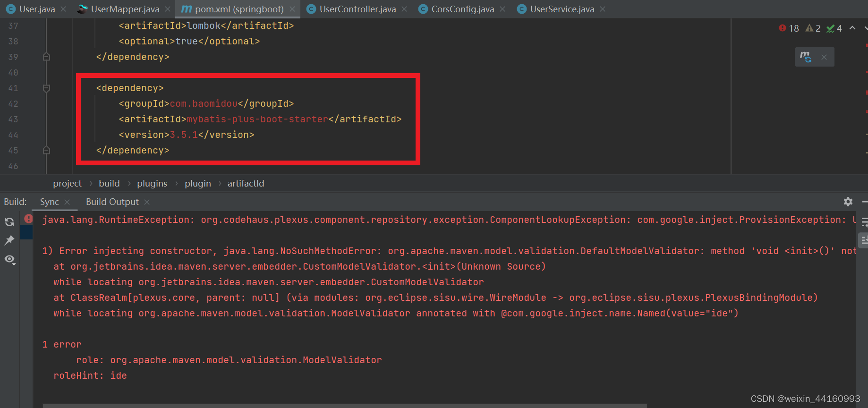Toggle fold marker at line 39
This screenshot has height=408, width=868.
pyautogui.click(x=46, y=57)
